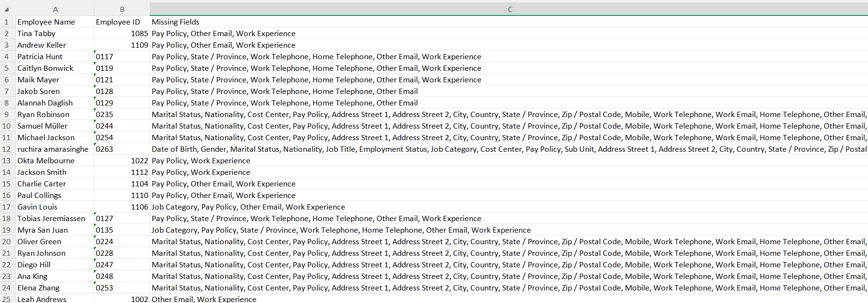The image size is (868, 303).
Task: Click the 'Employee Name' header cell
Action: [55, 22]
